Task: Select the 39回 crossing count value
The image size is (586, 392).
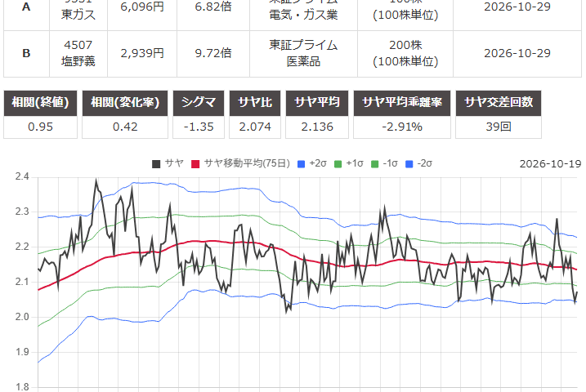Action: click(499, 127)
